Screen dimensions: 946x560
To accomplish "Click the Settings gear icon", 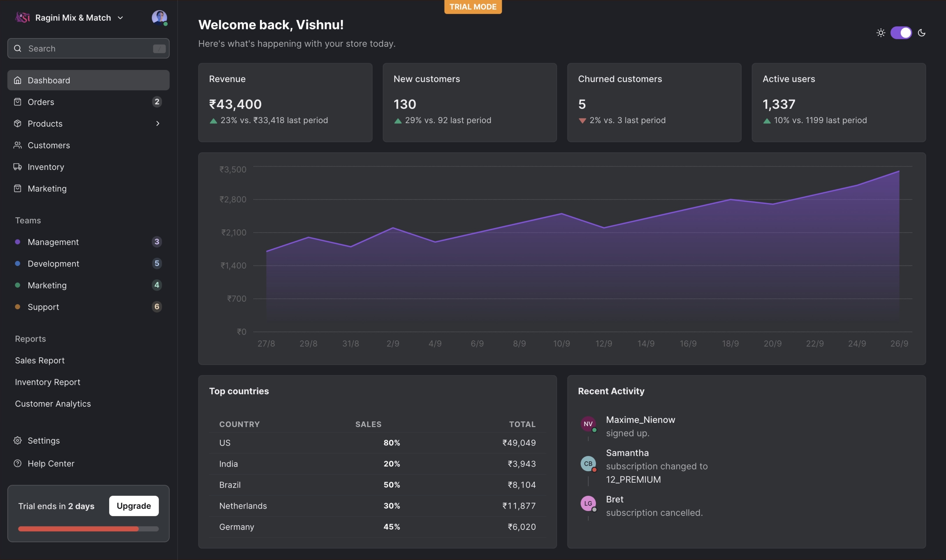I will (x=17, y=440).
